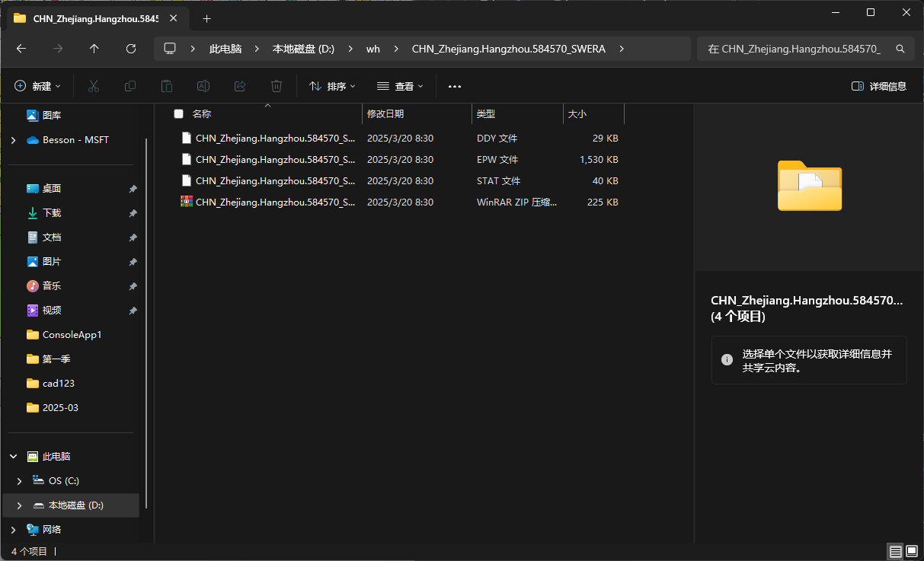924x561 pixels.
Task: Collapse the 此电脑 tree node
Action: [13, 457]
